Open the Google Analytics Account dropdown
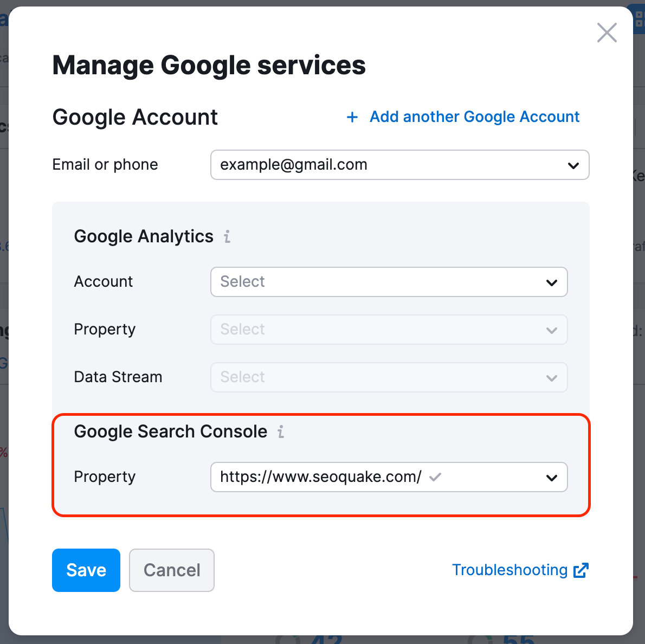 click(389, 282)
